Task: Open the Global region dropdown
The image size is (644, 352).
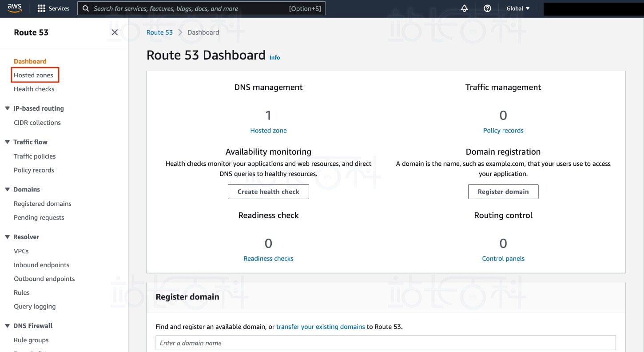Action: 518,8
